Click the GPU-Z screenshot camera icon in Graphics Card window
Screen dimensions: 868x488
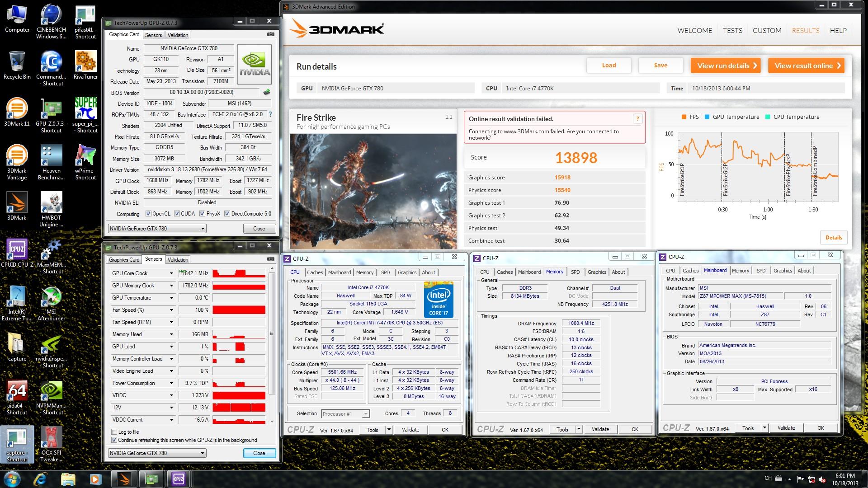270,34
